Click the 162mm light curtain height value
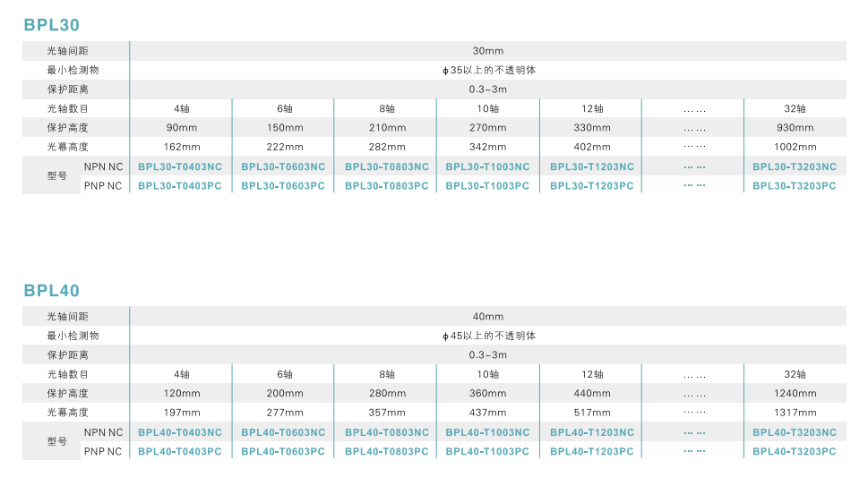Viewport: 868px width, 503px height. click(x=182, y=147)
